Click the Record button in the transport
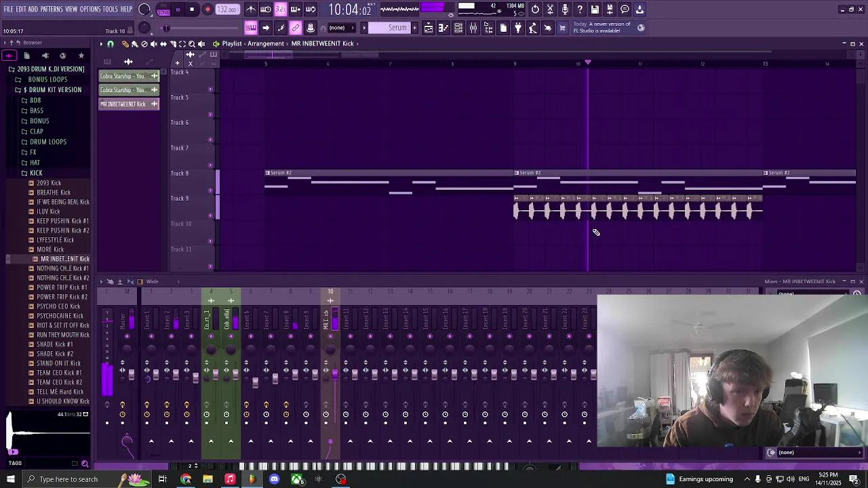This screenshot has width=868, height=488. click(208, 9)
